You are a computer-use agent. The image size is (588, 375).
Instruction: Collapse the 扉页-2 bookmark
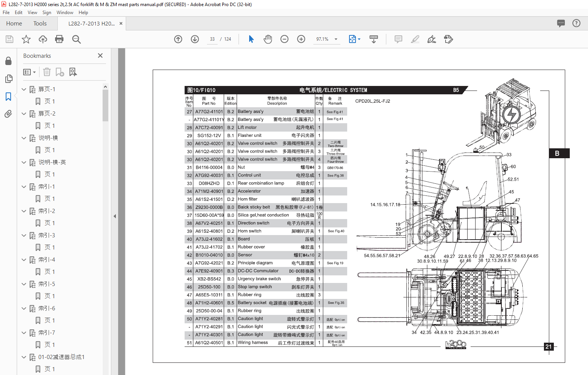pyautogui.click(x=24, y=114)
